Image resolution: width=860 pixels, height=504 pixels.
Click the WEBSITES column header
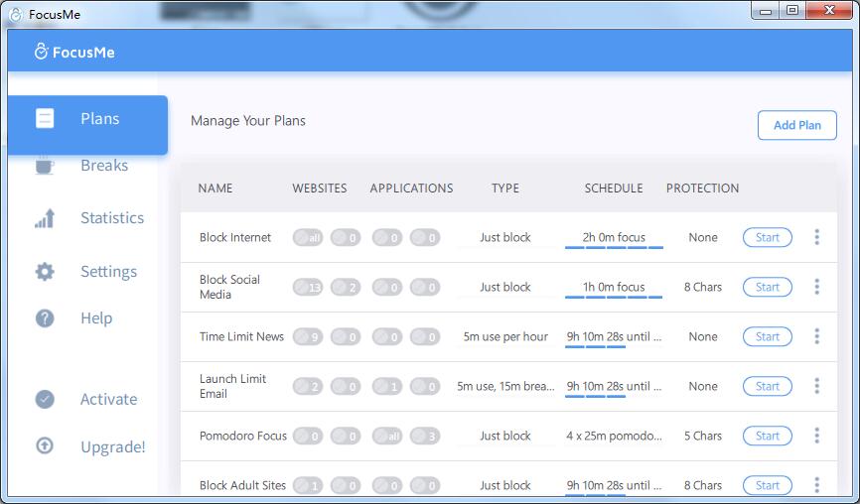(319, 189)
